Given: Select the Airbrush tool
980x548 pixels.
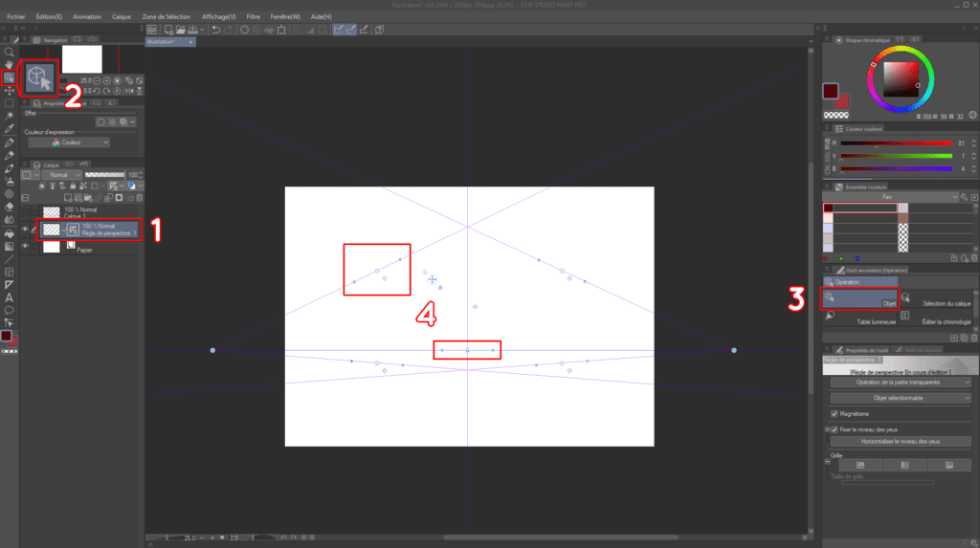Looking at the screenshot, I should click(9, 181).
